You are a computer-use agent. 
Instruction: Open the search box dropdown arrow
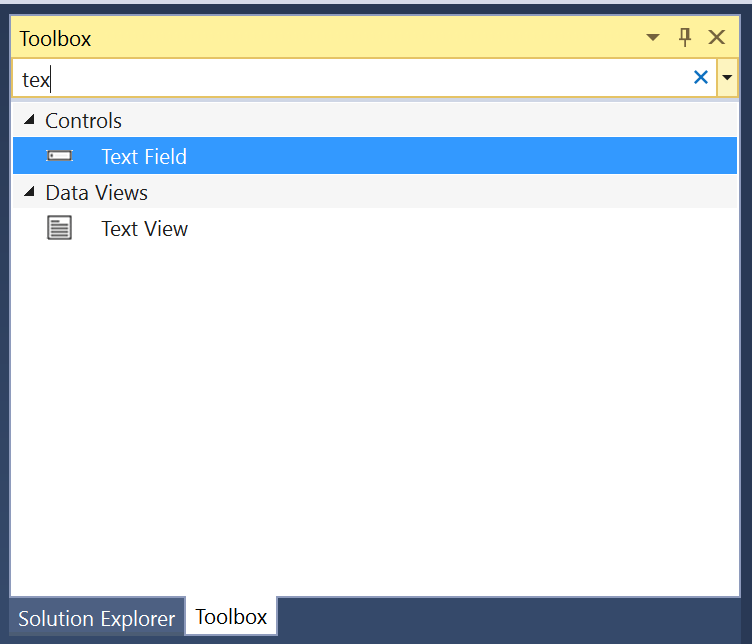tap(727, 78)
